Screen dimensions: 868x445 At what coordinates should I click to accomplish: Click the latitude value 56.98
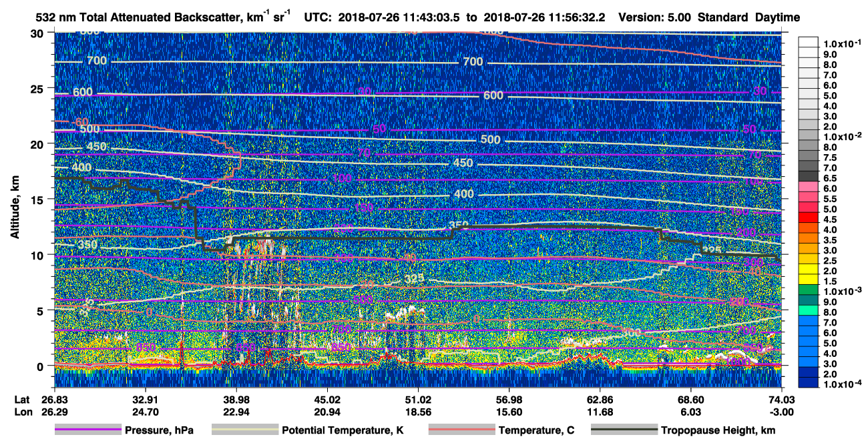(509, 399)
